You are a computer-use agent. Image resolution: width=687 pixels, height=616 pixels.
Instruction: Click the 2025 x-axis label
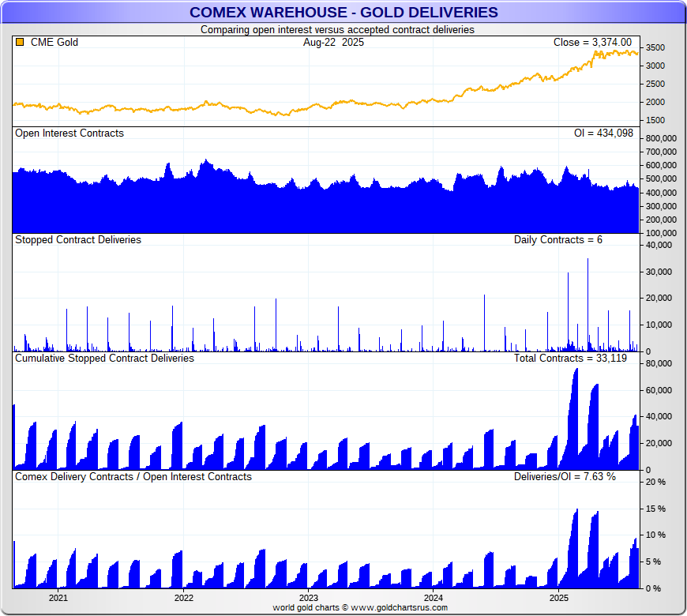(x=558, y=598)
